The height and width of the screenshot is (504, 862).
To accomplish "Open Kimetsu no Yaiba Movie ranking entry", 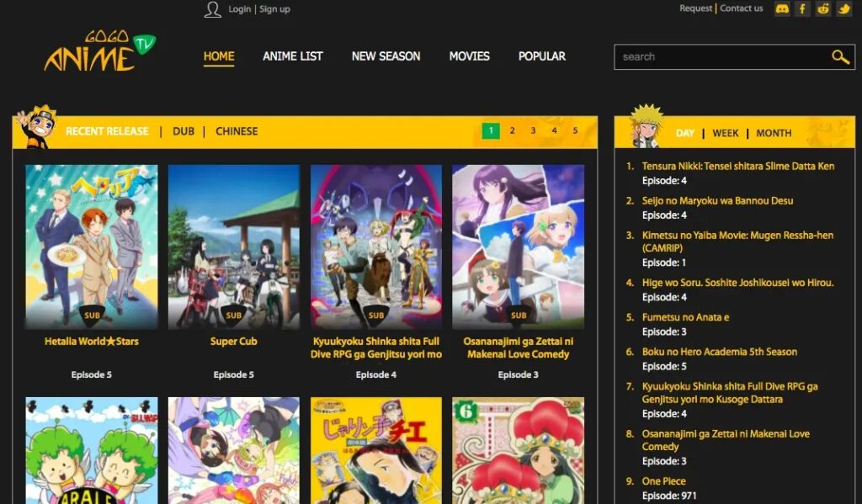I will [737, 241].
